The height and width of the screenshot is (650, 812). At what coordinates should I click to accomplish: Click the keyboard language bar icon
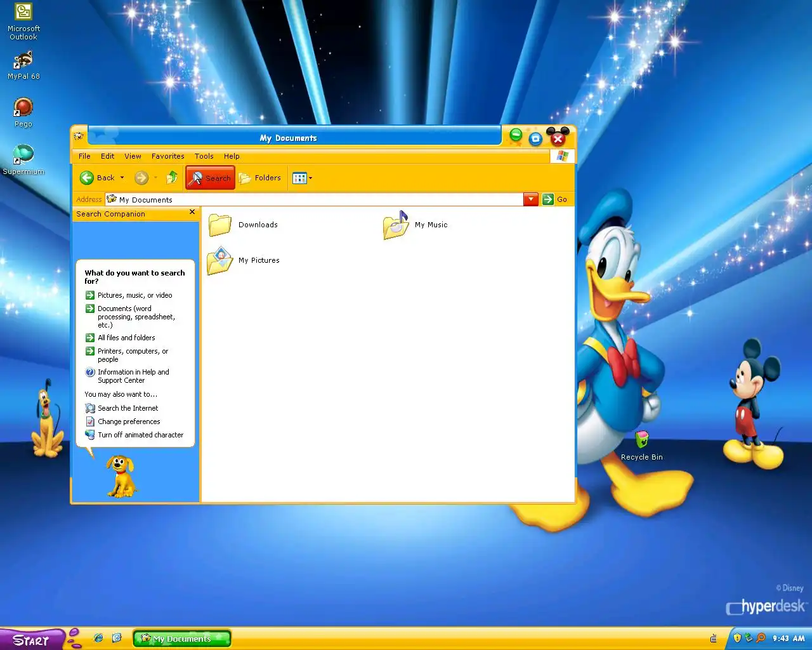pyautogui.click(x=713, y=639)
